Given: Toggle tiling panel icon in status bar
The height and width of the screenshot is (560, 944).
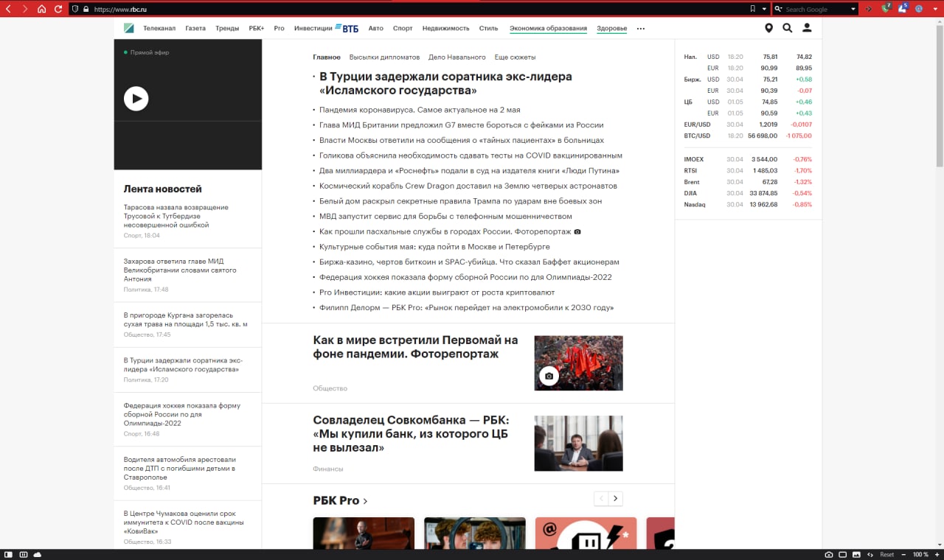Looking at the screenshot, I should (23, 554).
